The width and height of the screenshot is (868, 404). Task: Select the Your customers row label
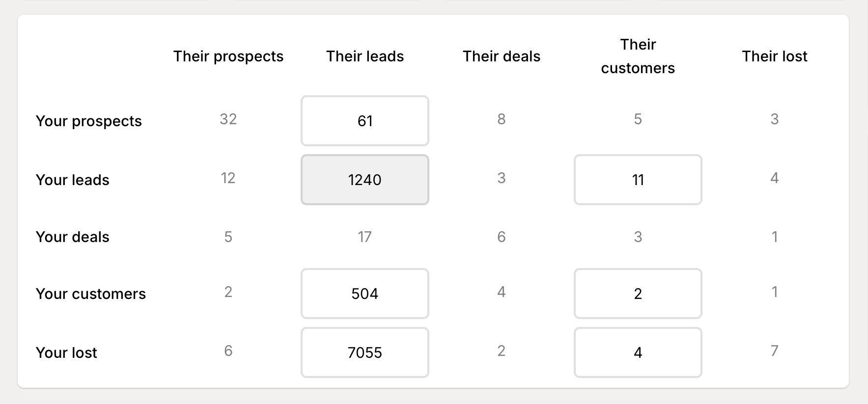coord(90,294)
